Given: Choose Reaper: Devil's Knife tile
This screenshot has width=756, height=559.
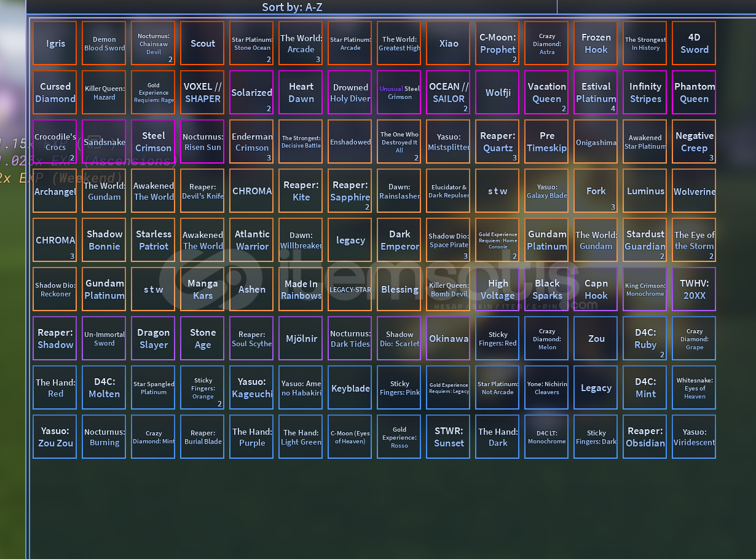Looking at the screenshot, I should (x=203, y=191).
